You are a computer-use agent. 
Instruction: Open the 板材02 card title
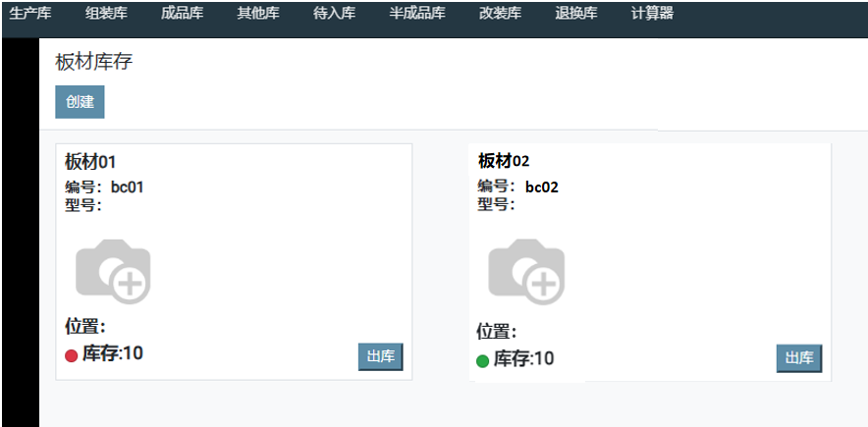[504, 161]
